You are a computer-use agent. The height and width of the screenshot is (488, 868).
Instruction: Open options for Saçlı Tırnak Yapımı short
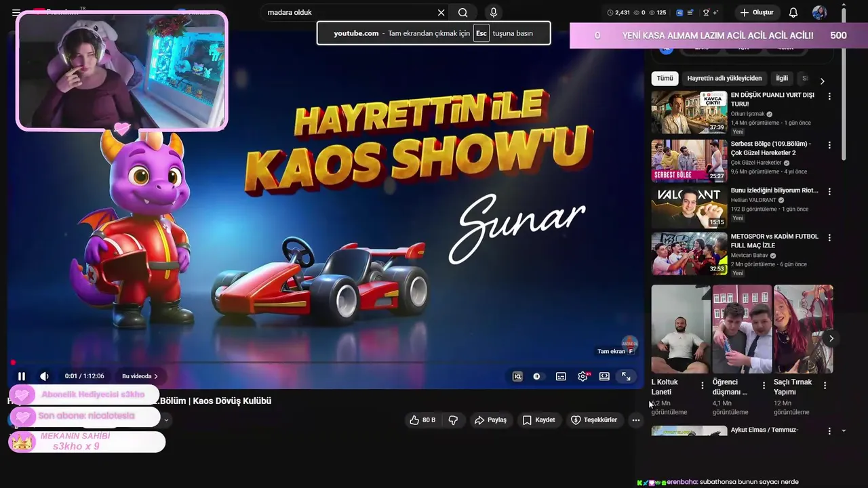click(x=825, y=385)
